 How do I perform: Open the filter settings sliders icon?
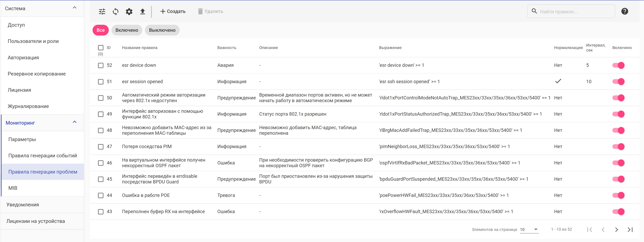[x=102, y=12]
